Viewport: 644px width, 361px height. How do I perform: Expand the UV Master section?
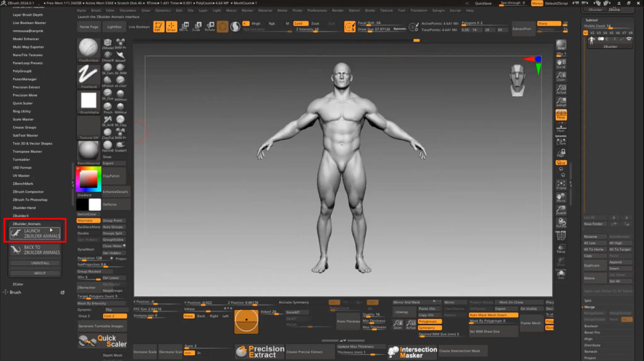coord(22,175)
